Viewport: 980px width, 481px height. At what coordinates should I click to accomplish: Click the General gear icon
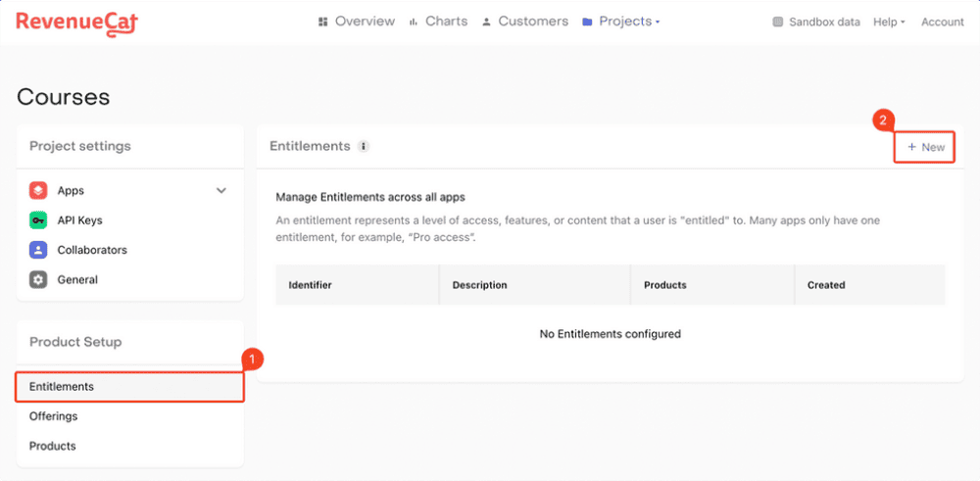38,279
